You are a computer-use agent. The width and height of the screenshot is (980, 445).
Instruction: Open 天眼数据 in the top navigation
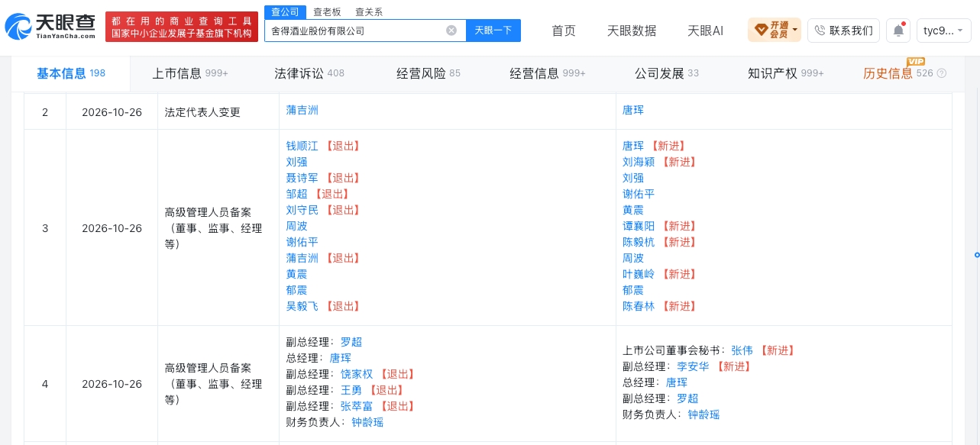tap(632, 31)
